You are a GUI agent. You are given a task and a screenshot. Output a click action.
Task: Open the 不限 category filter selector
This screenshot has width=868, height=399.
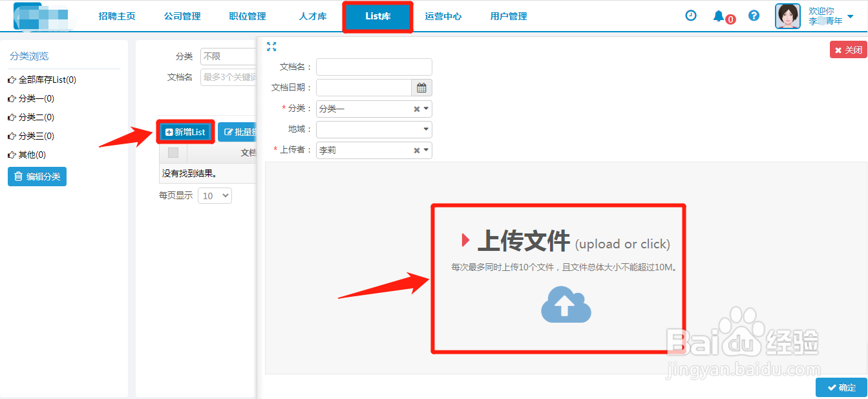tap(228, 56)
